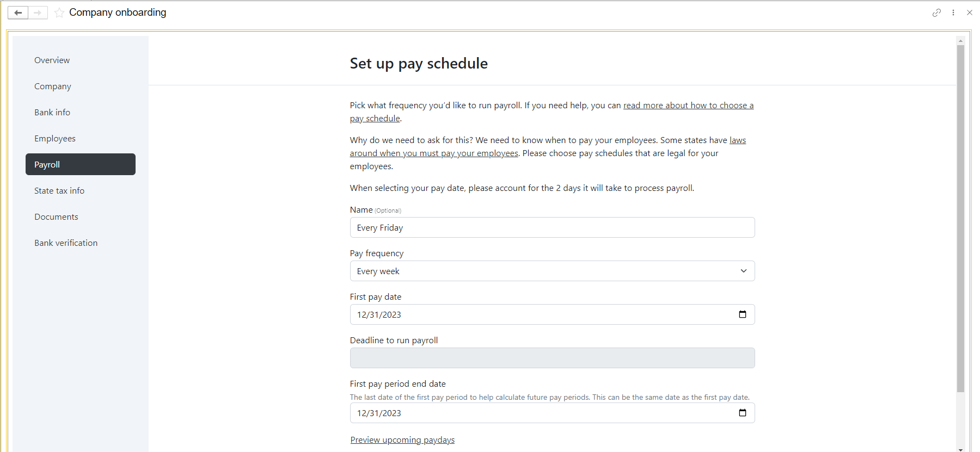Navigate to State tax info
Viewport: 980px width, 452px height.
(x=59, y=190)
